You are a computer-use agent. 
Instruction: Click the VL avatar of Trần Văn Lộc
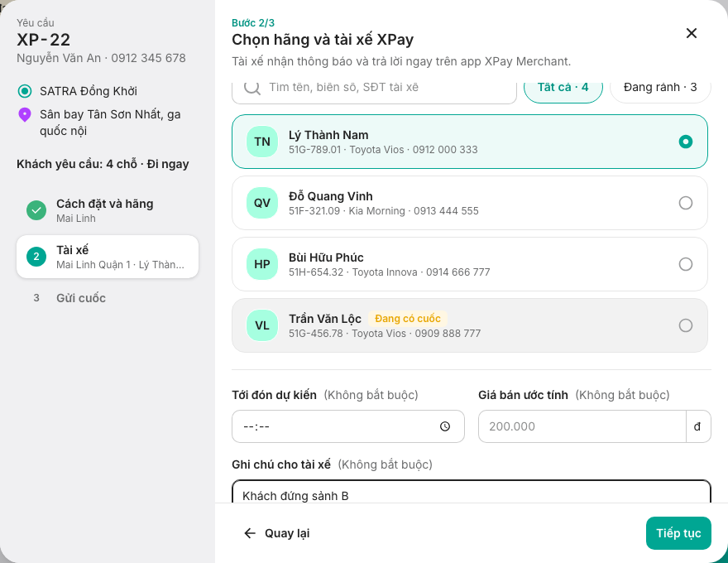[x=262, y=325]
